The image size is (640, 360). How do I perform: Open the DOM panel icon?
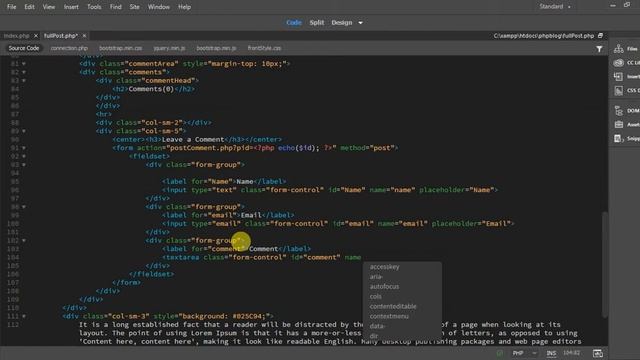point(619,111)
